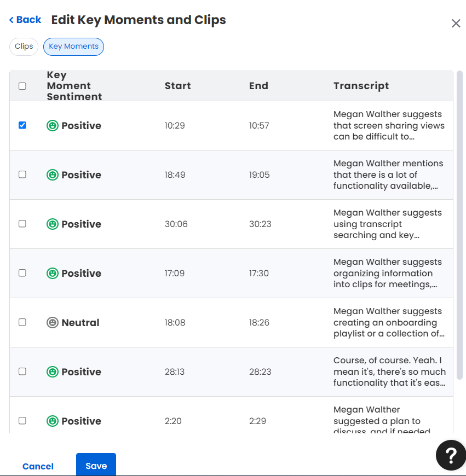Click the positive smiley icon in the 17:09 row
Image resolution: width=466 pixels, height=476 pixels.
tap(53, 273)
